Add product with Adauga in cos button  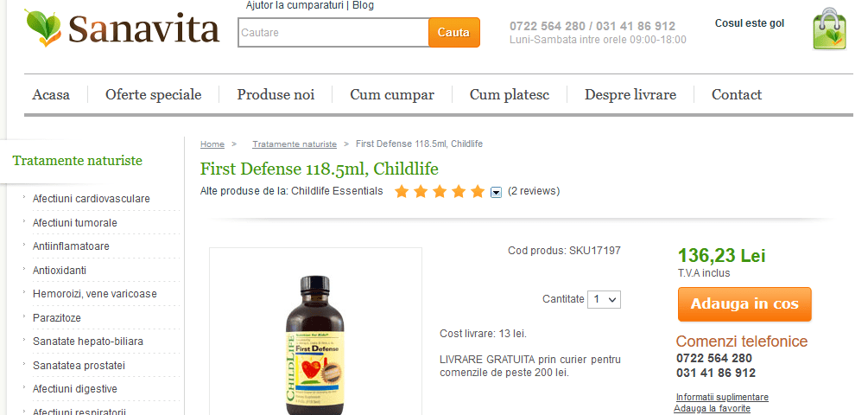[x=744, y=304]
